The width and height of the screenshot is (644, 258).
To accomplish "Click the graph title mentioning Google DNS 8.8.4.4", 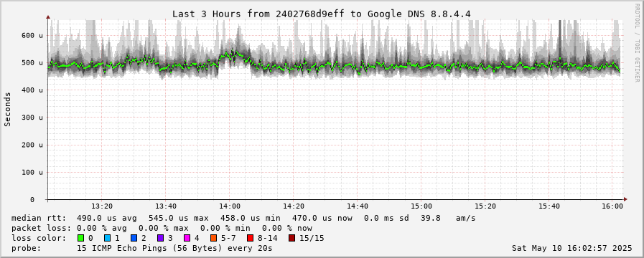I will tap(321, 14).
